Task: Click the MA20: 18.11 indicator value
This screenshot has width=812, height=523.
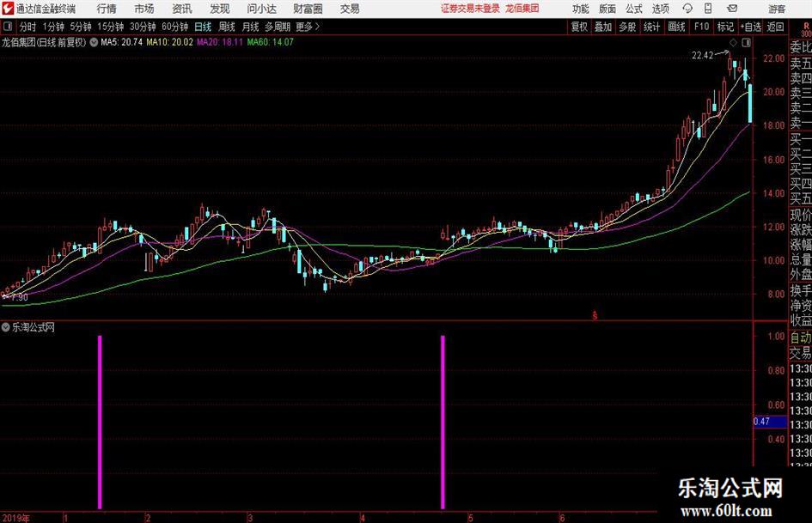Action: point(220,42)
